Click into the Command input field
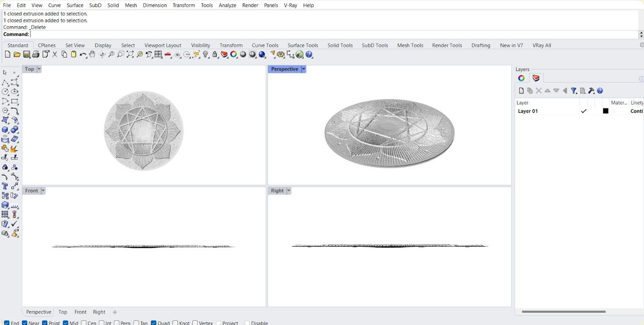Screen dimensions: 644x325 (x=334, y=34)
